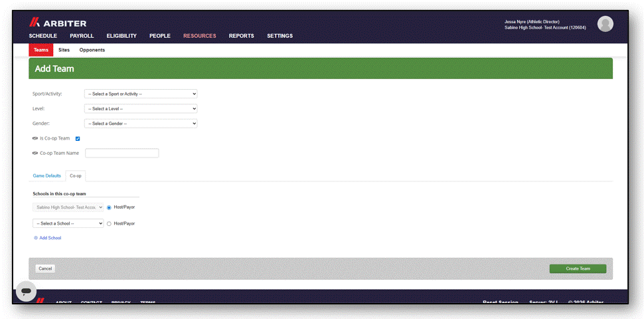Open the SCHEDULE menu
The height and width of the screenshot is (319, 644).
coord(42,36)
